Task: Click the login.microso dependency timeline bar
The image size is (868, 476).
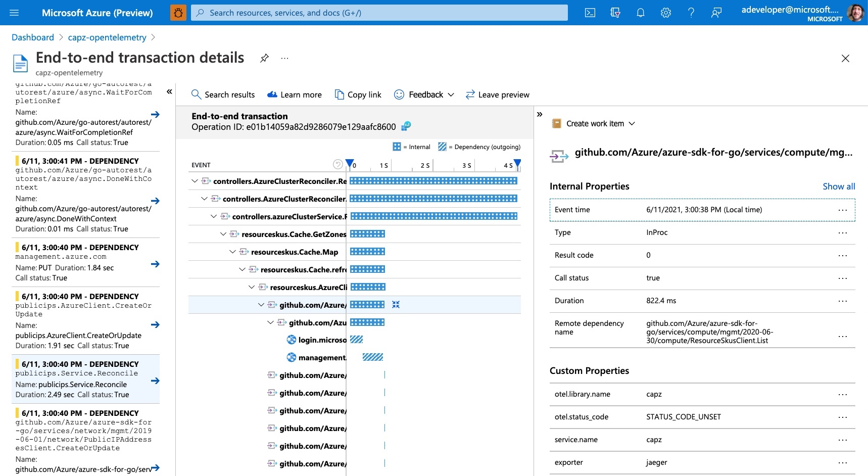Action: [x=357, y=340]
